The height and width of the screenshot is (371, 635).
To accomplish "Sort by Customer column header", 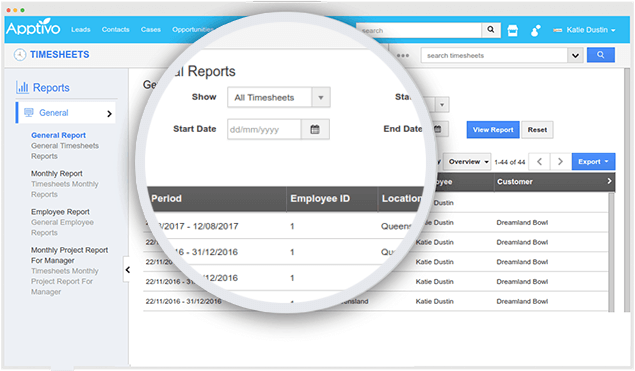I will [x=515, y=182].
